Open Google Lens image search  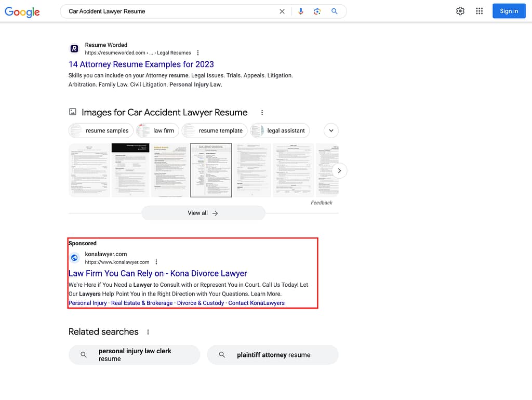pos(317,11)
